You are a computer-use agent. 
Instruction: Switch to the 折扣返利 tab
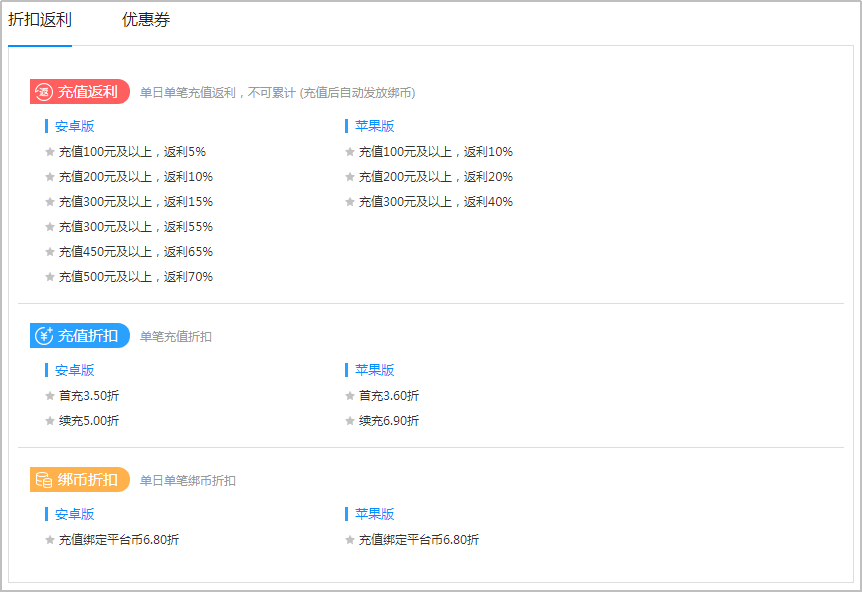coord(40,20)
